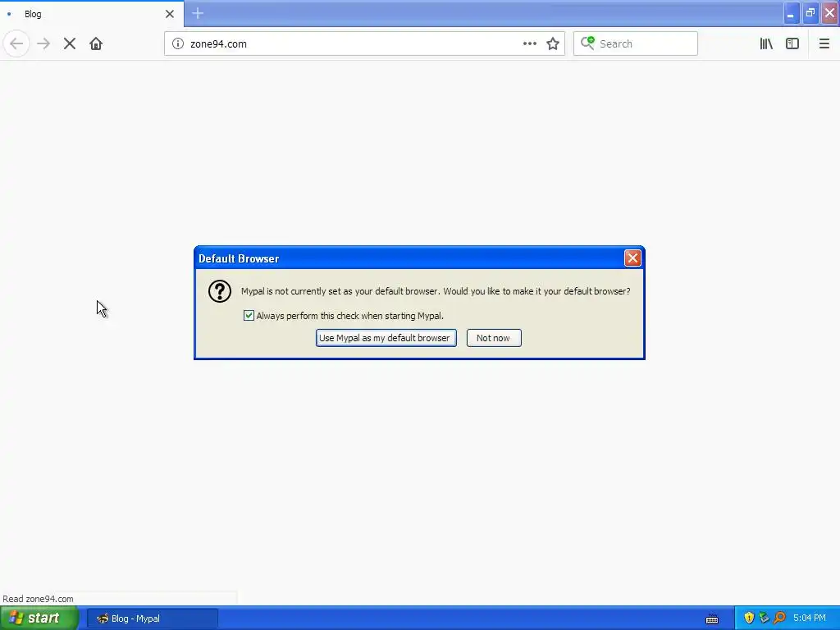
Task: Click the magnifier tray icon
Action: (x=779, y=618)
